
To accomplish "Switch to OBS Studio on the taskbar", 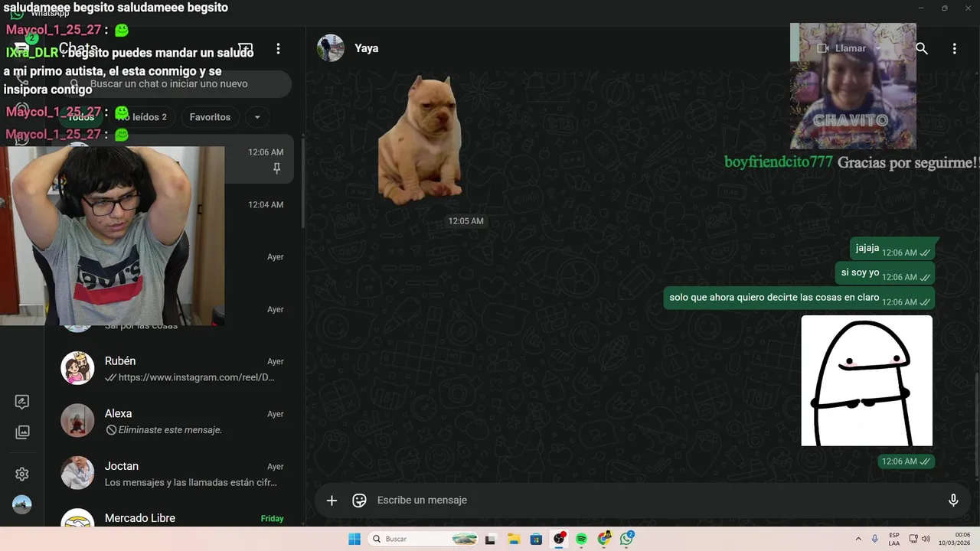I will [x=559, y=539].
